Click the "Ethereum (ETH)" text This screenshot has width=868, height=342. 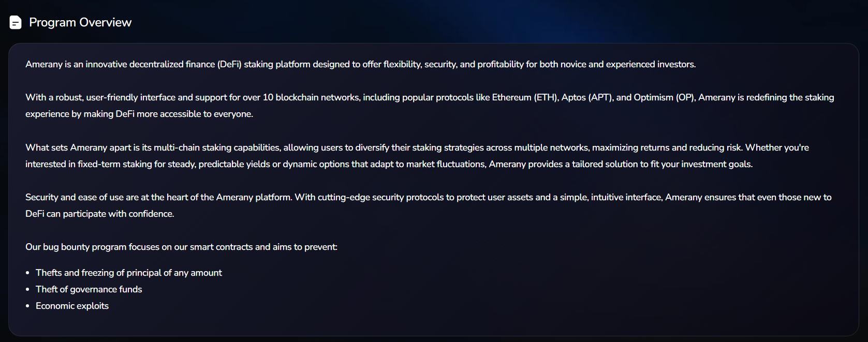[x=524, y=97]
